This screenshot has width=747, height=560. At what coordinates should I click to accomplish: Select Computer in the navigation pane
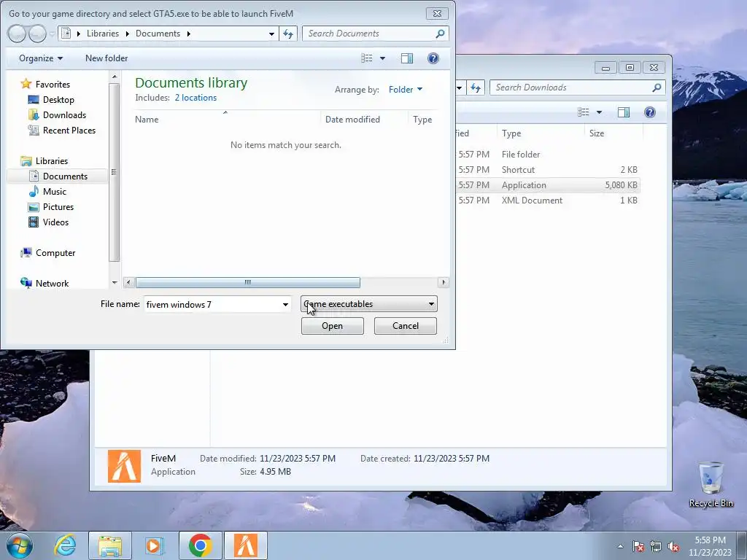tap(55, 253)
